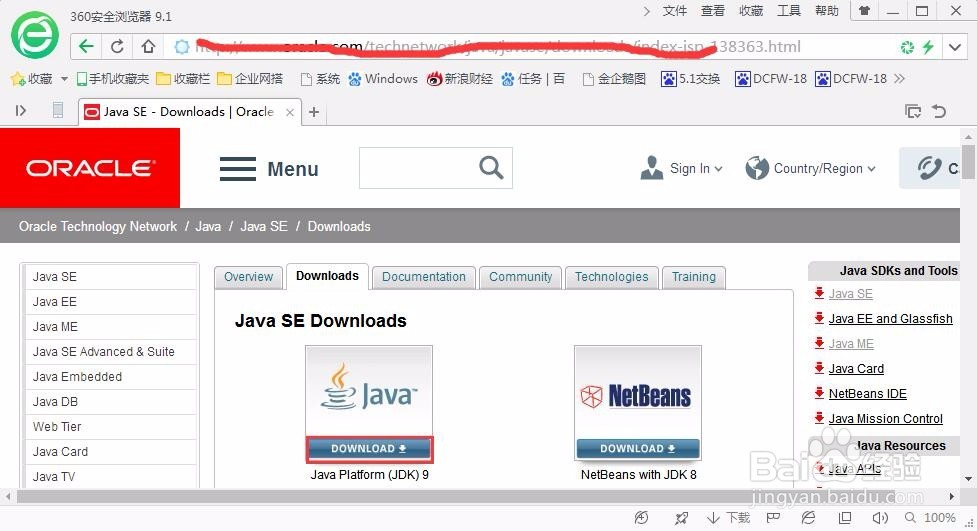Viewport: 977px width, 531px height.
Task: Open the favorites star bookmark icon
Action: click(18, 79)
